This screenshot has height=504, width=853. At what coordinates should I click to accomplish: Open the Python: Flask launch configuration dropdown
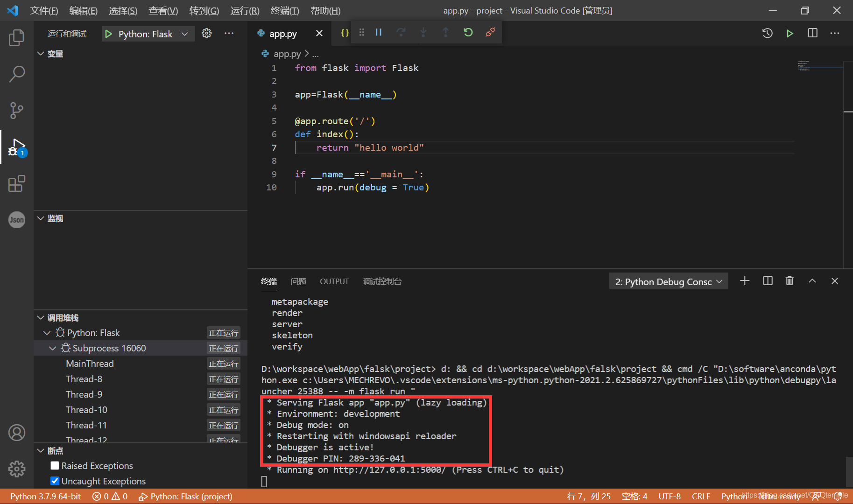184,34
